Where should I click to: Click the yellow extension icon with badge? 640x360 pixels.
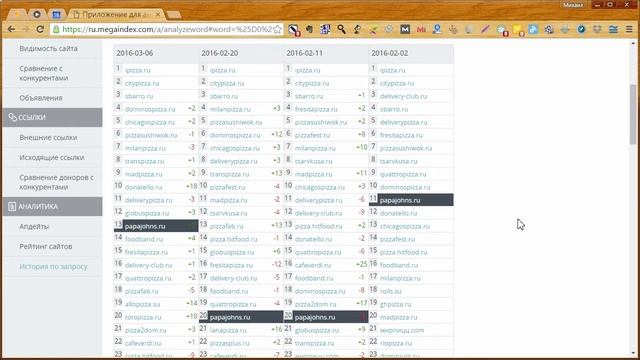pyautogui.click(x=518, y=30)
